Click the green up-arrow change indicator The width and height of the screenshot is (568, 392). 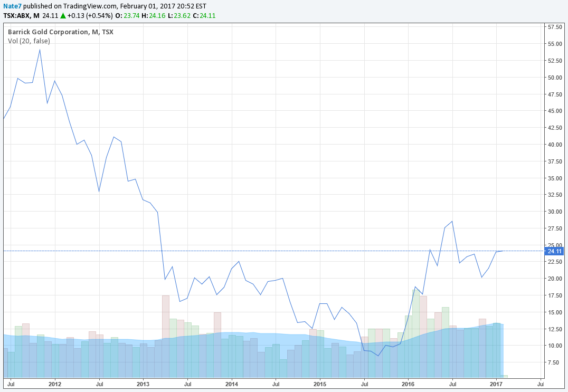[63, 16]
